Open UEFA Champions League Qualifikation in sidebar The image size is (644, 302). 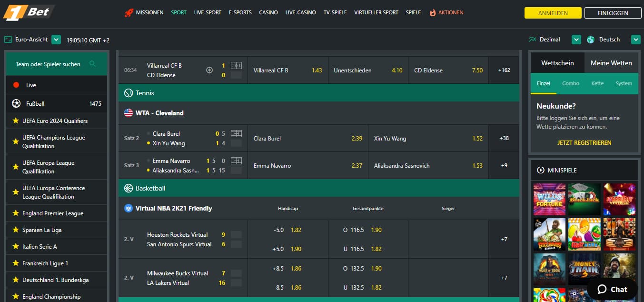tap(57, 142)
